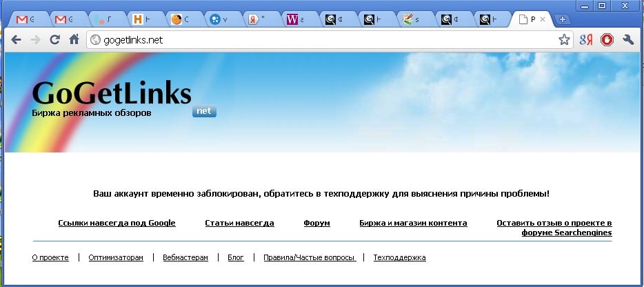
Task: Go to the 'Форум' link
Action: [316, 223]
